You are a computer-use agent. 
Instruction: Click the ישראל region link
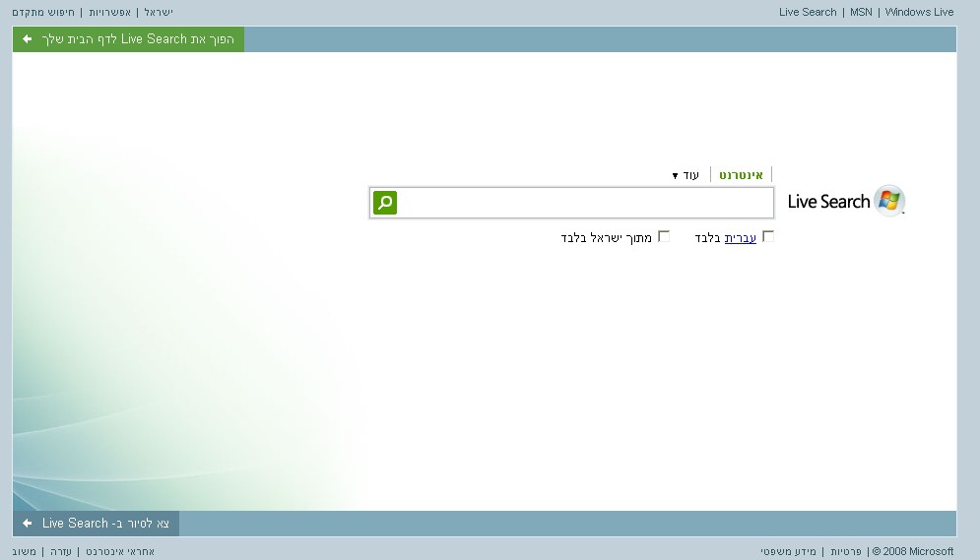click(158, 13)
